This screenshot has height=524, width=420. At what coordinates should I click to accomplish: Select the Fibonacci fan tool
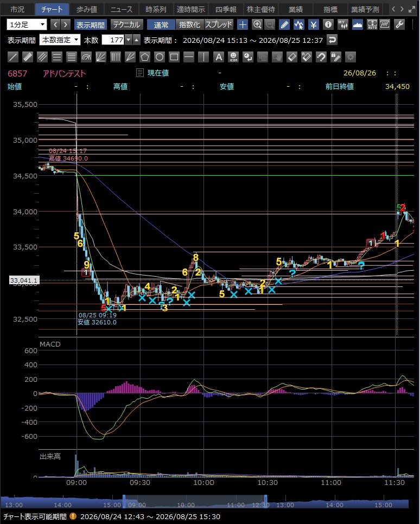point(100,57)
